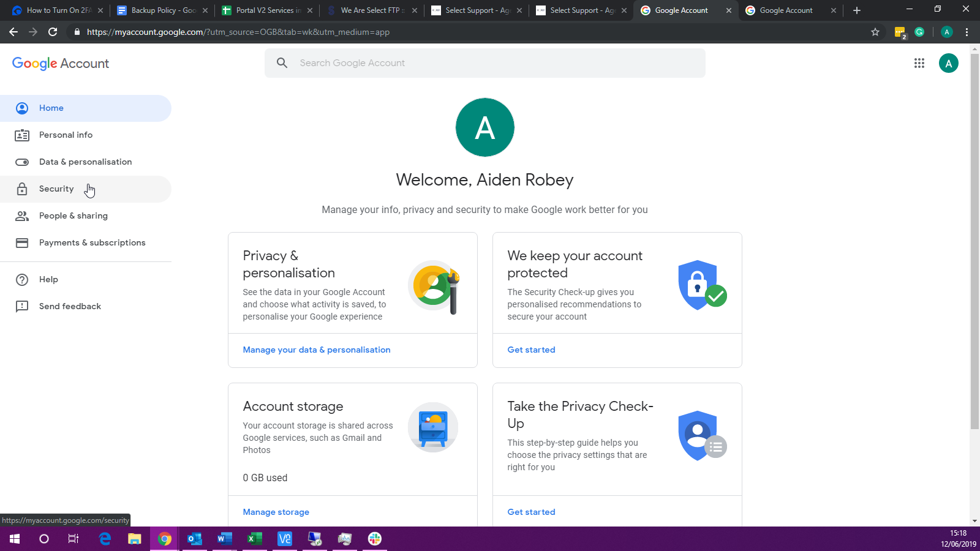Open a new browser tab

(x=857, y=10)
